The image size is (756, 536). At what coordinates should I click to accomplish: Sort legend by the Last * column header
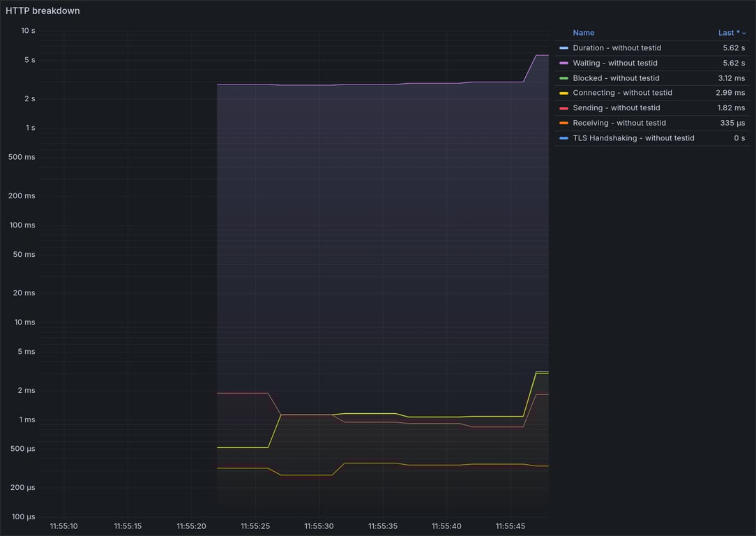click(729, 33)
